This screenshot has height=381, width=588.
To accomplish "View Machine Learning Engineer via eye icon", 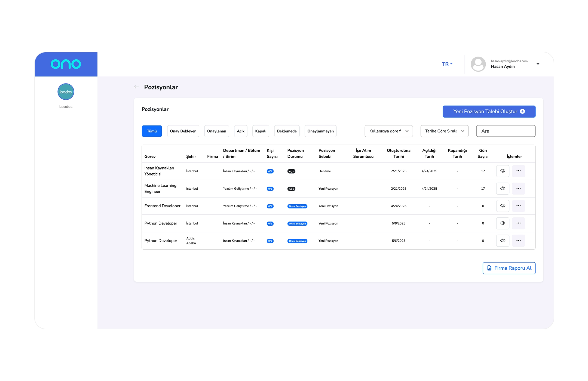I will (x=503, y=188).
